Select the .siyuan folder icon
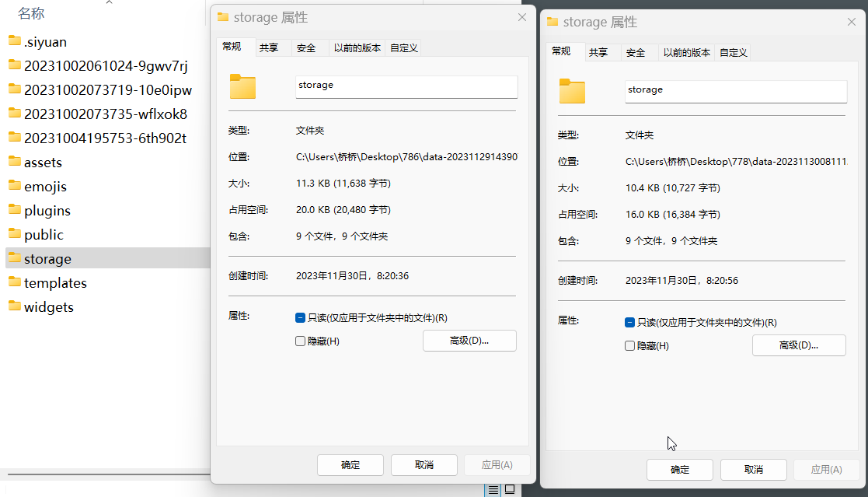 pos(15,41)
